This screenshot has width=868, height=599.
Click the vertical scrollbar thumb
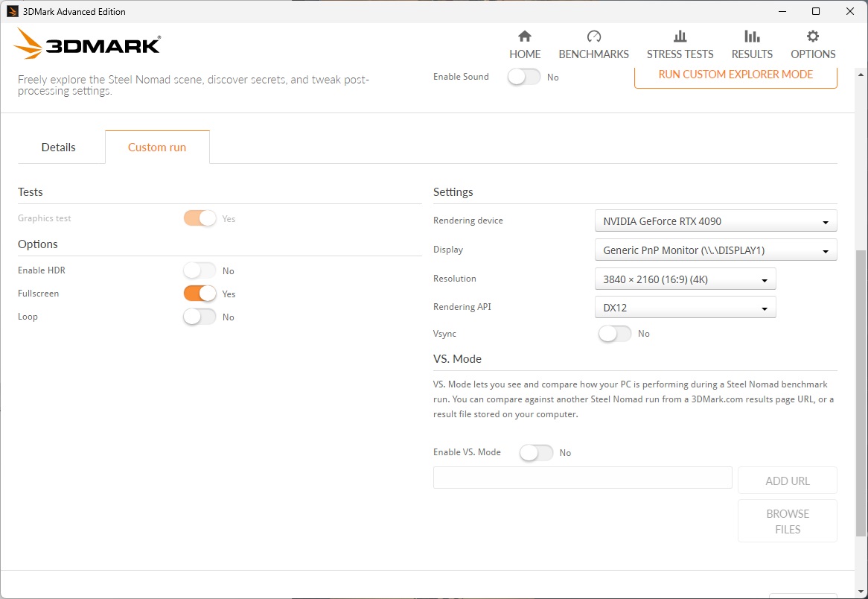861,393
